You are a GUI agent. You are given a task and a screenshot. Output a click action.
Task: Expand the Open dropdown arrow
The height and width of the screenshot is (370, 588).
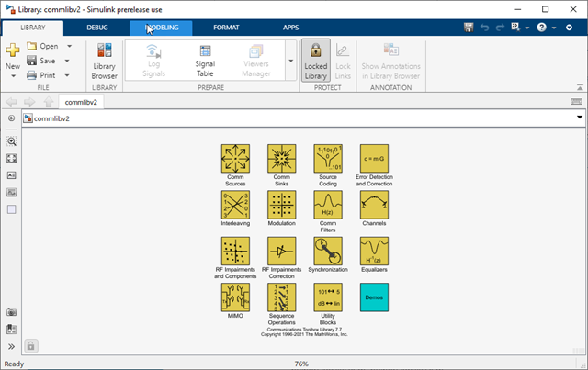70,46
